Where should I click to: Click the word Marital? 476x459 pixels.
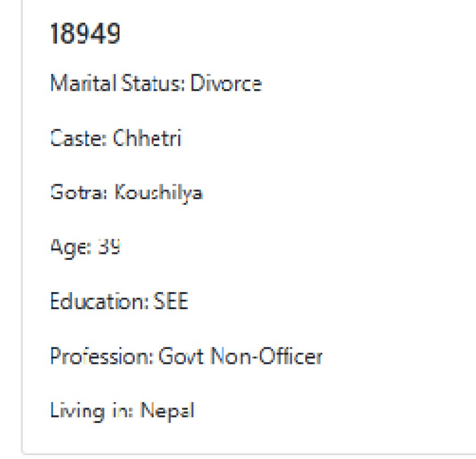point(83,83)
